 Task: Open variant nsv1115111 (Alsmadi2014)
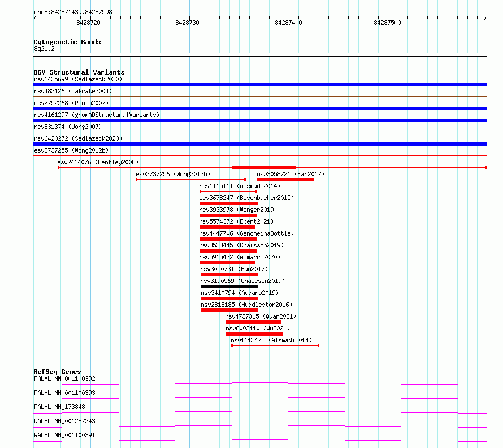240,186
